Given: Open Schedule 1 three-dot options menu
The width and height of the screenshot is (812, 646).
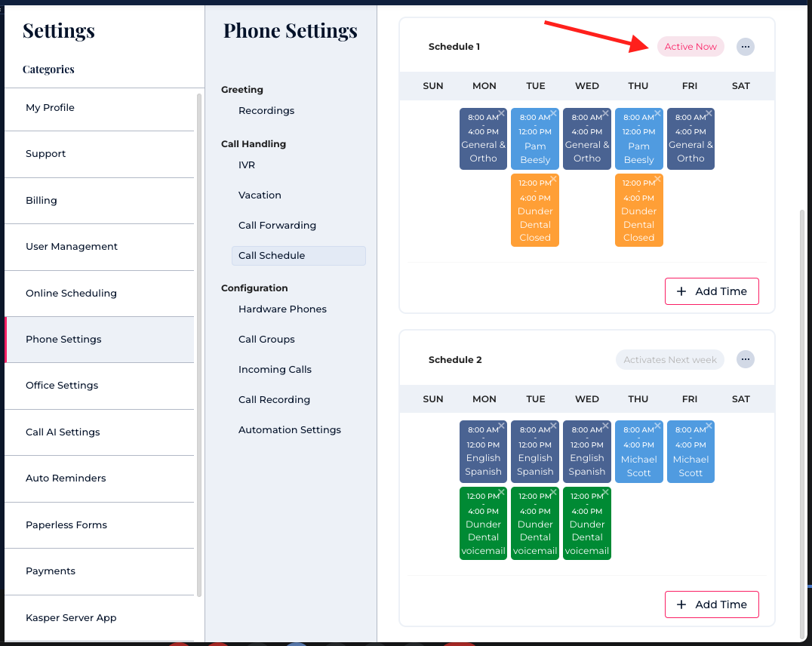Looking at the screenshot, I should tap(745, 47).
